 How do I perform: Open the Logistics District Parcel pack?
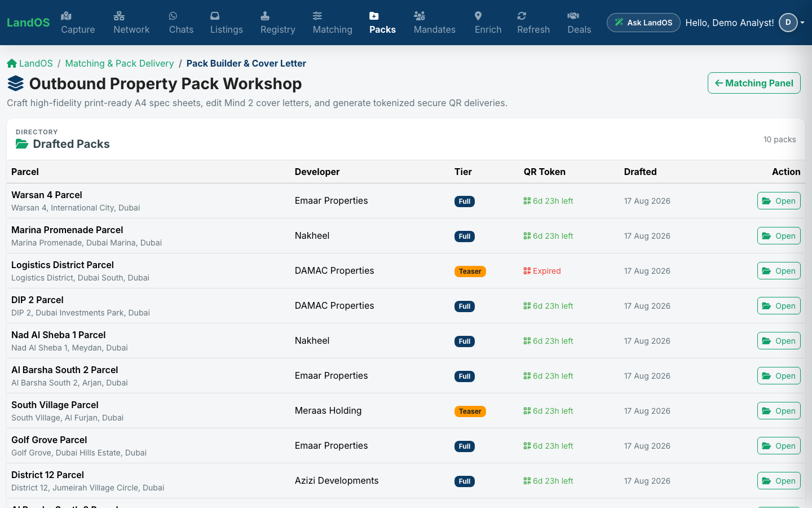(779, 271)
